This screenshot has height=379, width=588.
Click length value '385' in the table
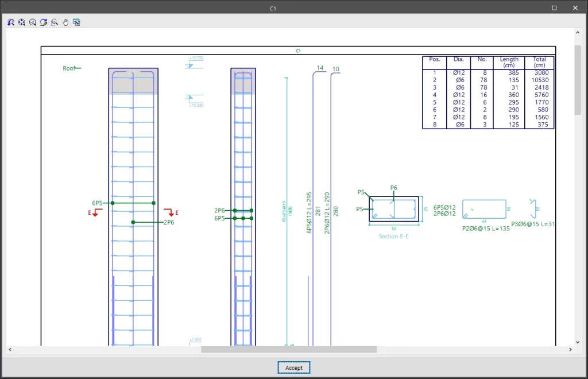click(513, 72)
